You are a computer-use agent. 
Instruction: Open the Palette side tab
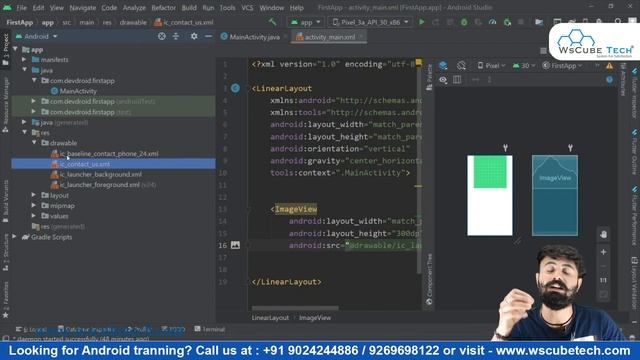[x=429, y=77]
